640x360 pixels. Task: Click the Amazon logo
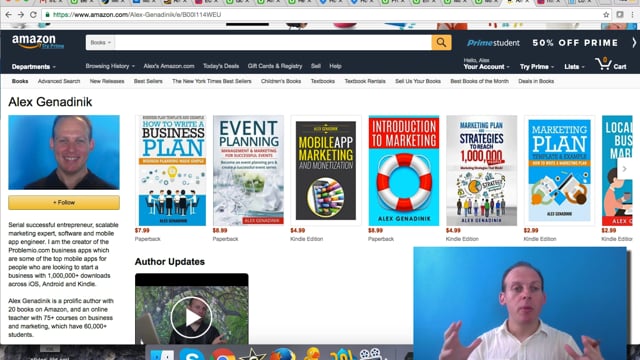[x=33, y=41]
